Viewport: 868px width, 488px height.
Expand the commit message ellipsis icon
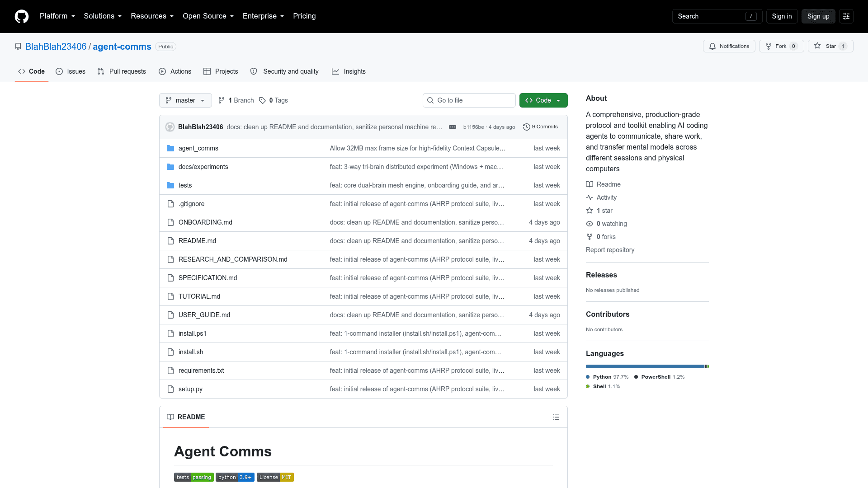point(453,127)
